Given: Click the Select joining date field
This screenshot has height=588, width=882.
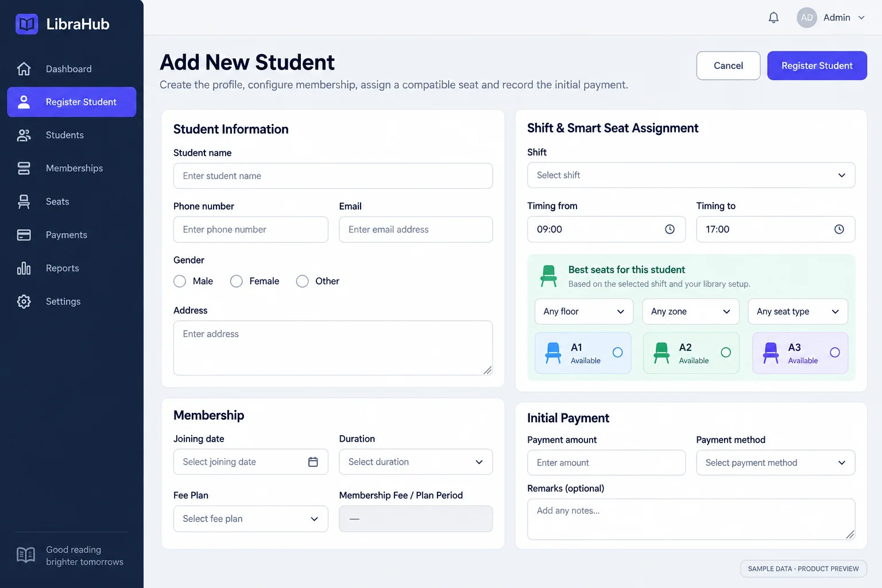Looking at the screenshot, I should coord(250,462).
